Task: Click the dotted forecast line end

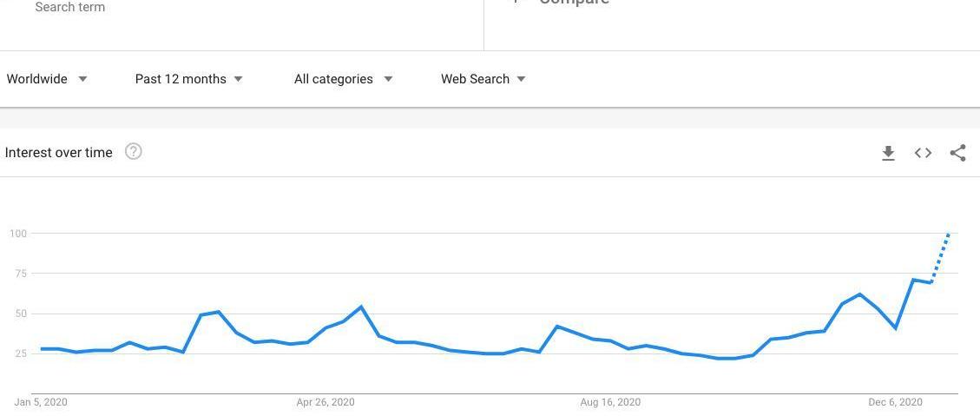Action: 949,234
